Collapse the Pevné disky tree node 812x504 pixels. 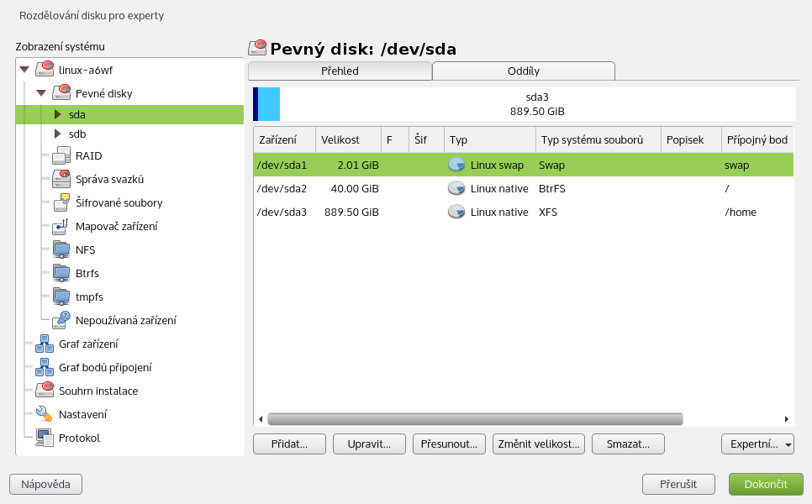41,93
